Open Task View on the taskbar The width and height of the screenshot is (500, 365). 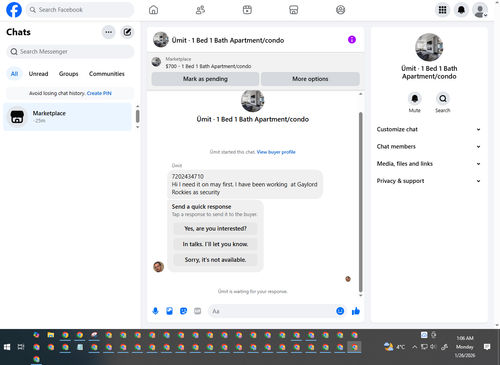tap(21, 347)
